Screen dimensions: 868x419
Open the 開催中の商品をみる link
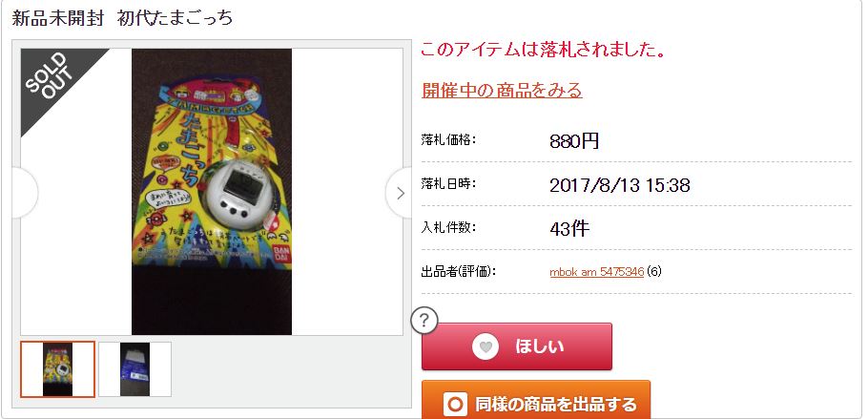502,90
